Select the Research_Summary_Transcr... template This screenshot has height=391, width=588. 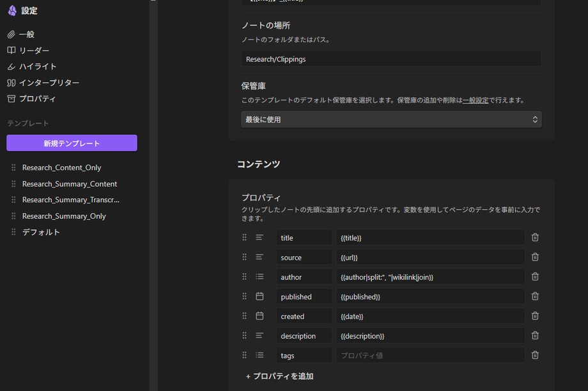(x=70, y=200)
